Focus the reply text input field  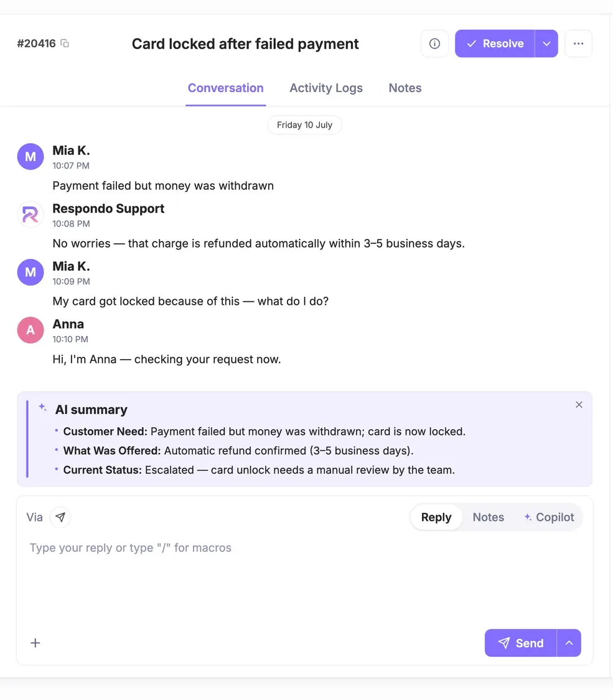[304, 581]
